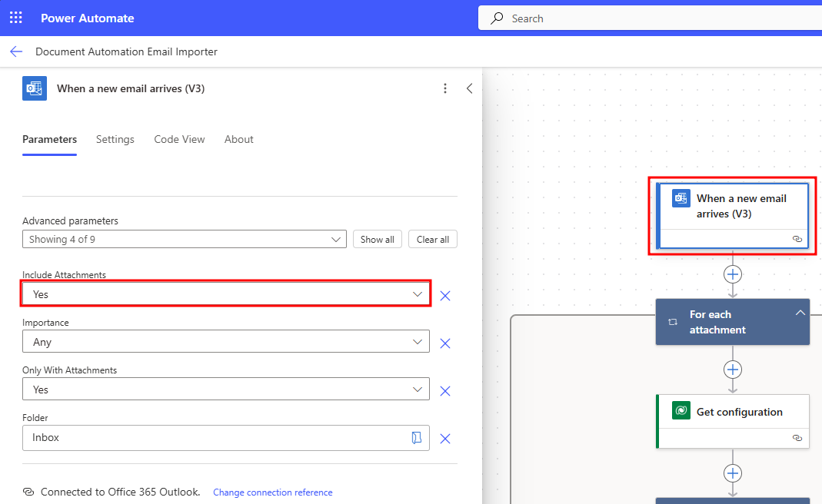Click the back arrow beside Document Automation Email Importer
The image size is (822, 504).
coord(16,51)
